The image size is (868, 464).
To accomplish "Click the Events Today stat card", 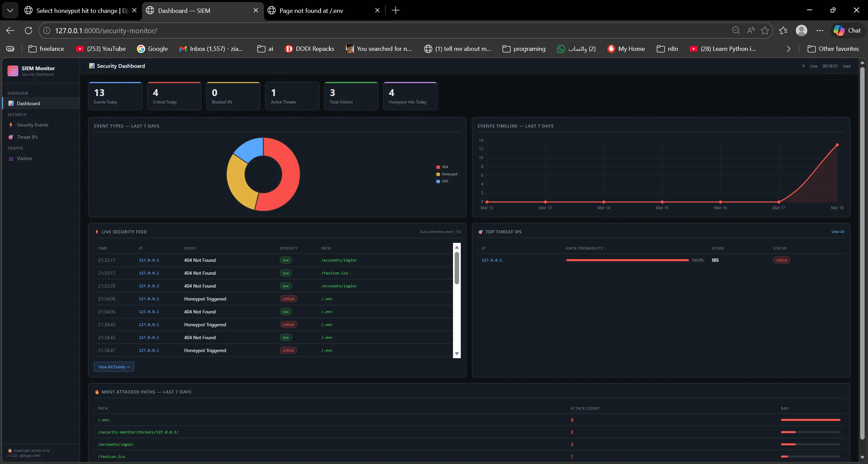I will point(115,96).
